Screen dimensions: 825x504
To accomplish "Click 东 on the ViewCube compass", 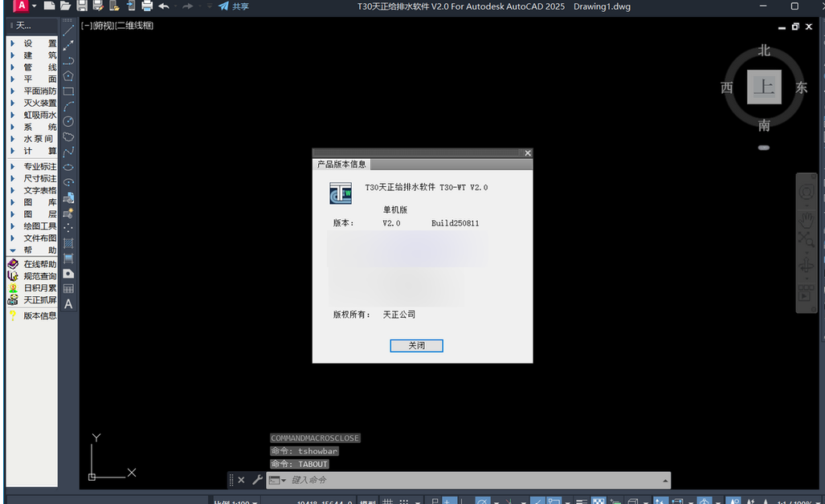I will tap(801, 87).
